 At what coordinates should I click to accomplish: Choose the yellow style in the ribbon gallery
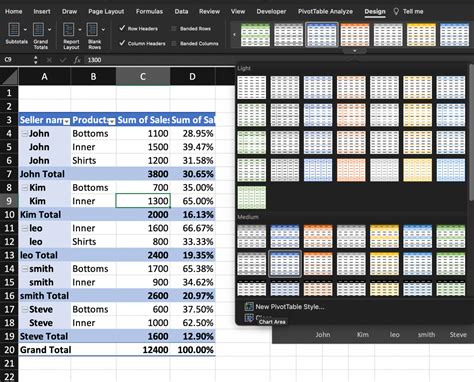click(x=421, y=35)
